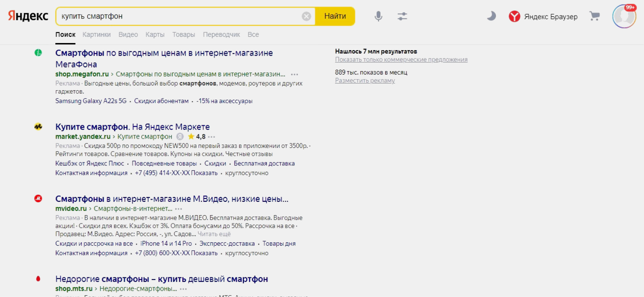Open more options dots for mvideo.ru
Screen dimensions: 644x297
coord(179,208)
